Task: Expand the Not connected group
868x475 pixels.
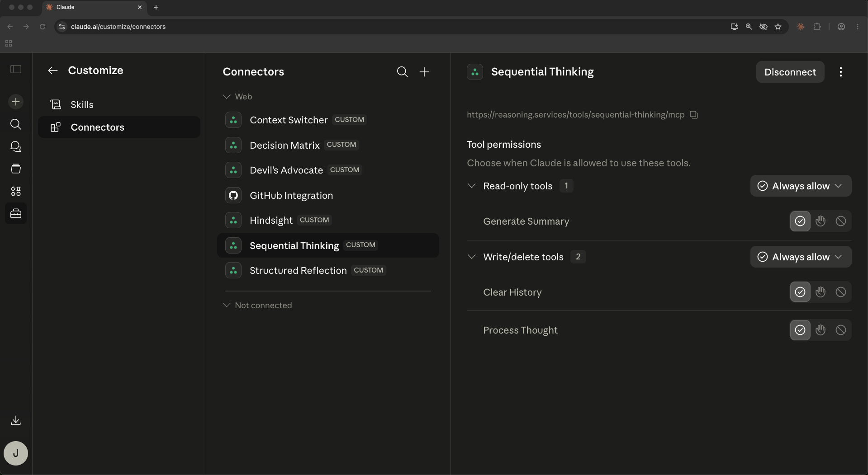Action: click(227, 305)
